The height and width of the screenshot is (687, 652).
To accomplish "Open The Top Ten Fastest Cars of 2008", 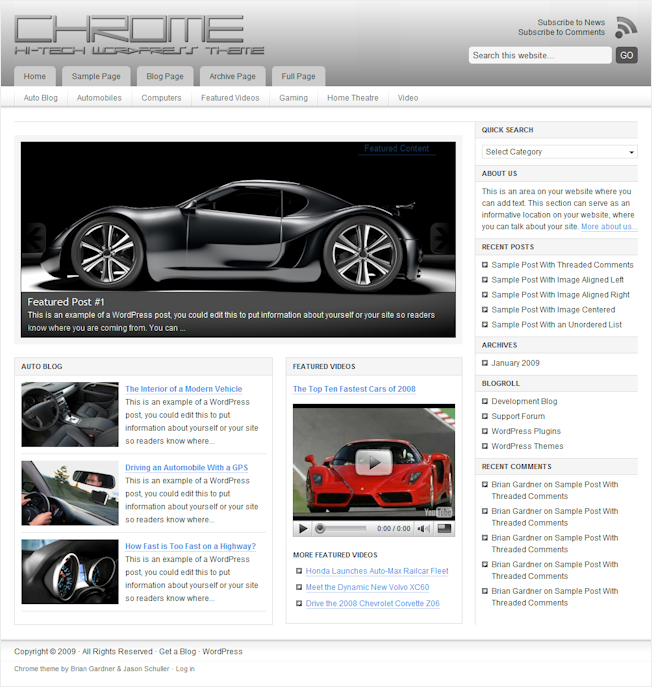I will tap(354, 389).
